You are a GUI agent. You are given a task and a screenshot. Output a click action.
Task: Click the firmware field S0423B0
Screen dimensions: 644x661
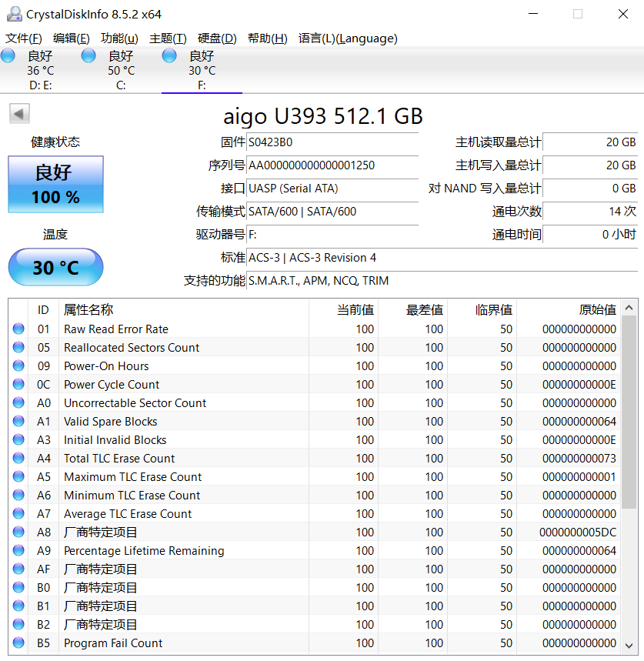pyautogui.click(x=332, y=142)
